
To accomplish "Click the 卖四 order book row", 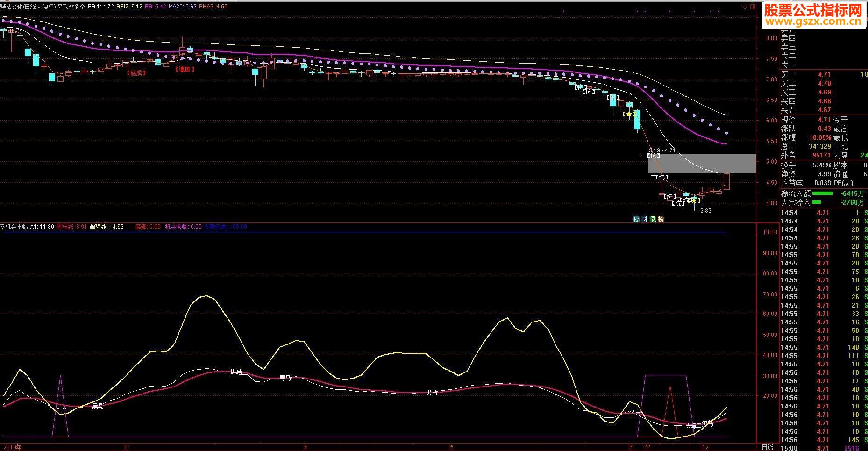I will tap(824, 38).
